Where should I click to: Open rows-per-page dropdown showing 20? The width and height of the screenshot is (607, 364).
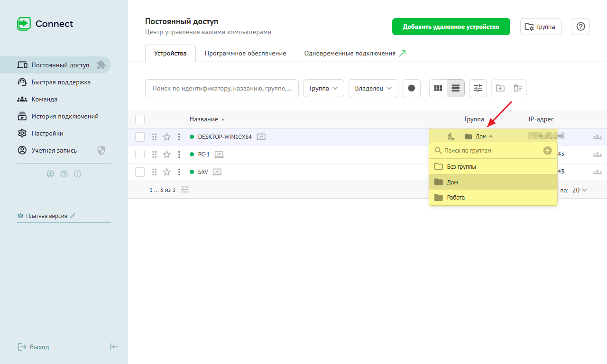tap(579, 190)
